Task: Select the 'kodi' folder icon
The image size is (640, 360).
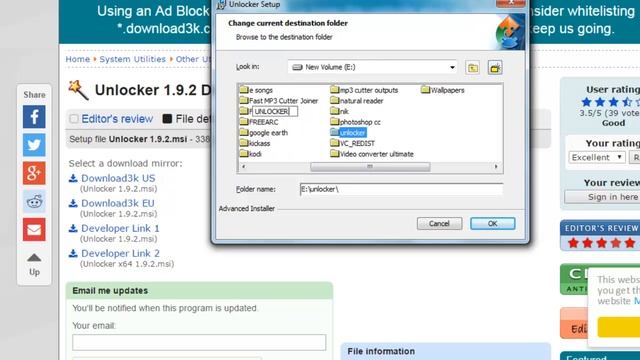Action: pyautogui.click(x=244, y=153)
